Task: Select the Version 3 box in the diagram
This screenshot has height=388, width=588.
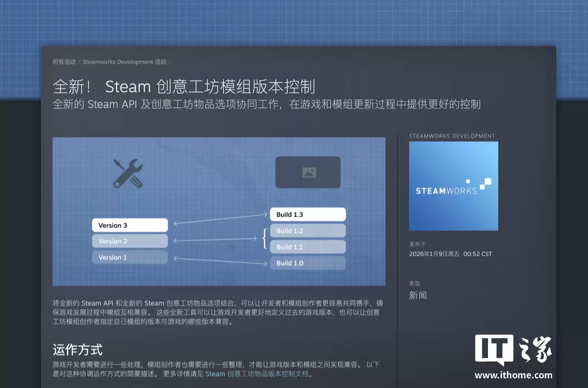Action: point(129,225)
